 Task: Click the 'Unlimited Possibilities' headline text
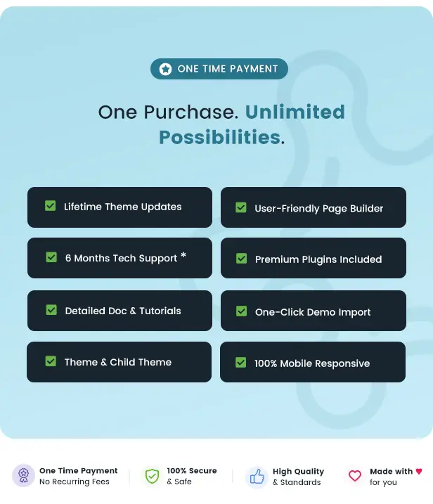click(252, 124)
